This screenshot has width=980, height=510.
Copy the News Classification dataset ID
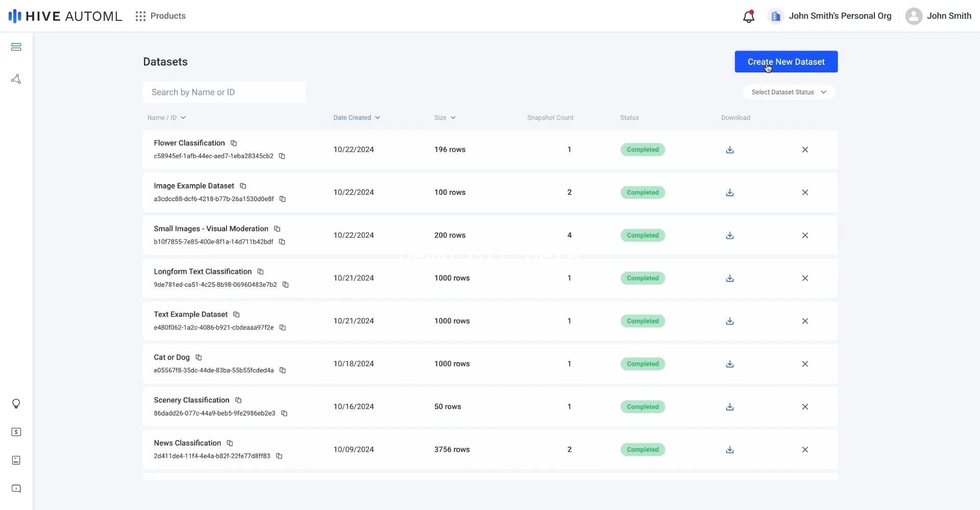(x=279, y=456)
